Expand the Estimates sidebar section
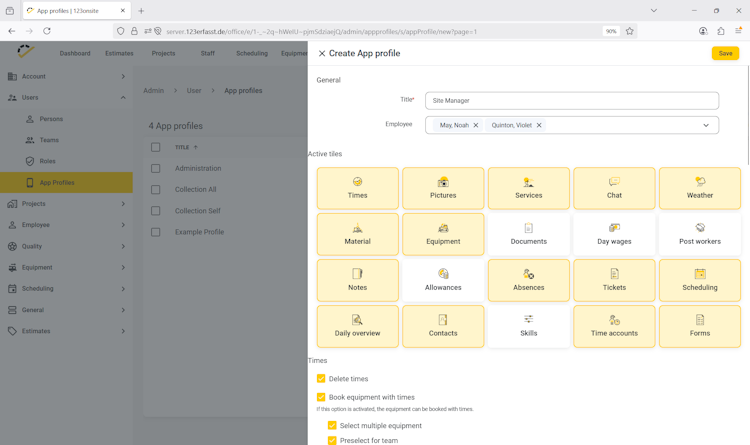This screenshot has width=750, height=445. click(x=66, y=331)
